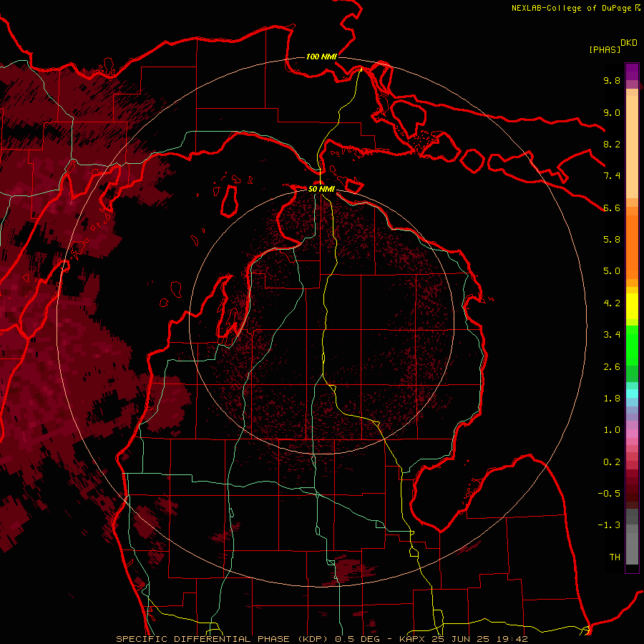Screen dimensions: 644x644
Task: Click the 1.0 value on color scale
Action: tap(612, 430)
